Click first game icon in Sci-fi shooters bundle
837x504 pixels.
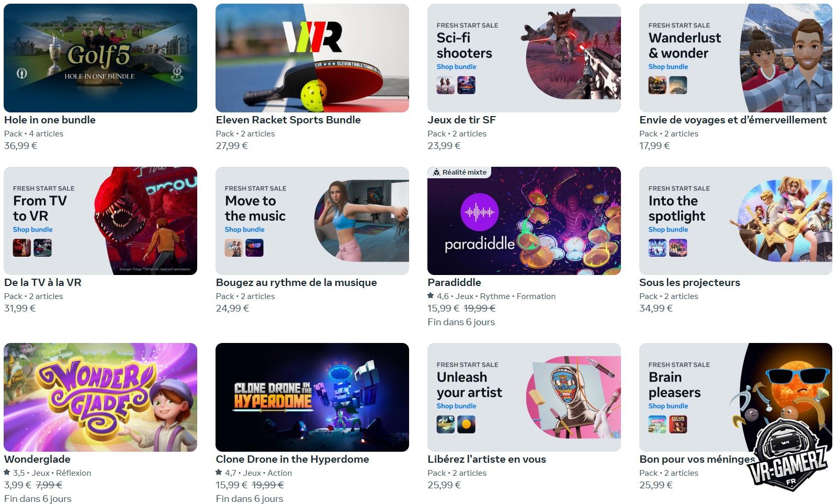pos(445,85)
